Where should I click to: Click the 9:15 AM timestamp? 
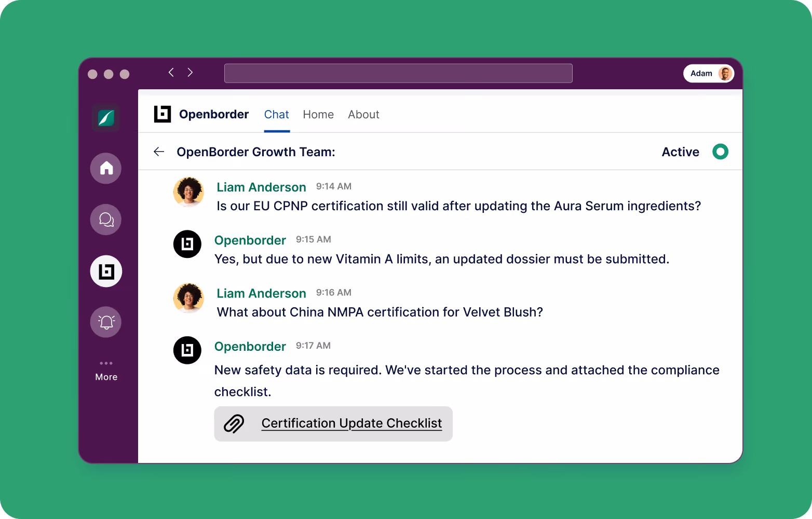coord(314,239)
